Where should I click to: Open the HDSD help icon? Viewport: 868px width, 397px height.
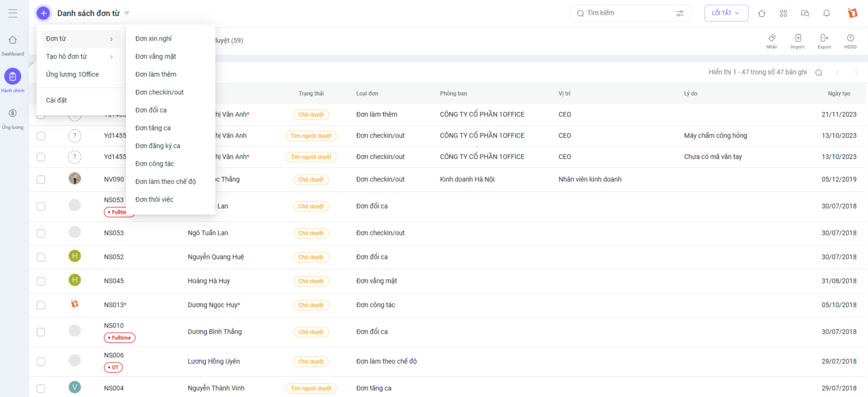pyautogui.click(x=850, y=41)
